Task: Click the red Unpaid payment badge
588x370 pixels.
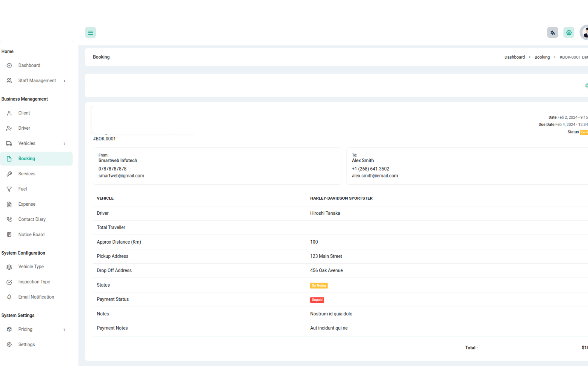Action: 317,300
